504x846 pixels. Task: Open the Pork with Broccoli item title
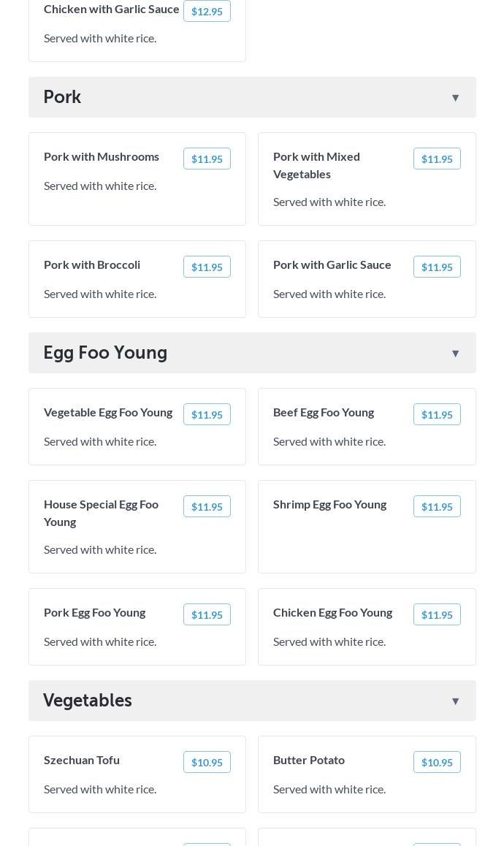[92, 264]
